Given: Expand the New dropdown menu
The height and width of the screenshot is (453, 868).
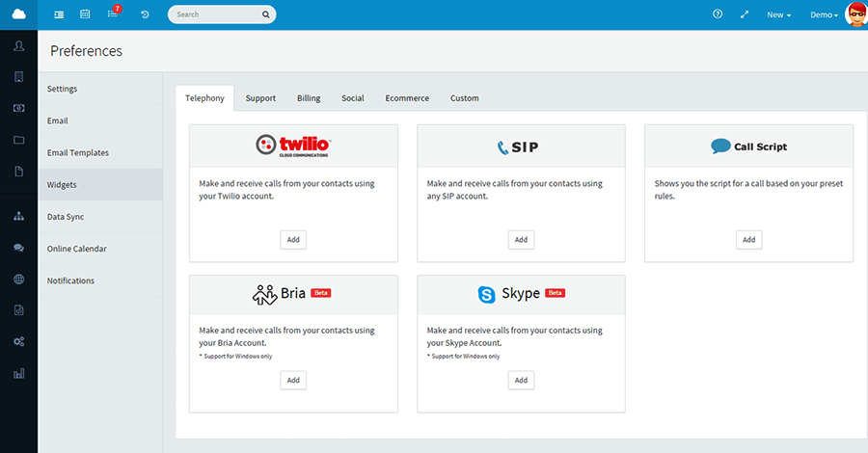Looking at the screenshot, I should (778, 14).
